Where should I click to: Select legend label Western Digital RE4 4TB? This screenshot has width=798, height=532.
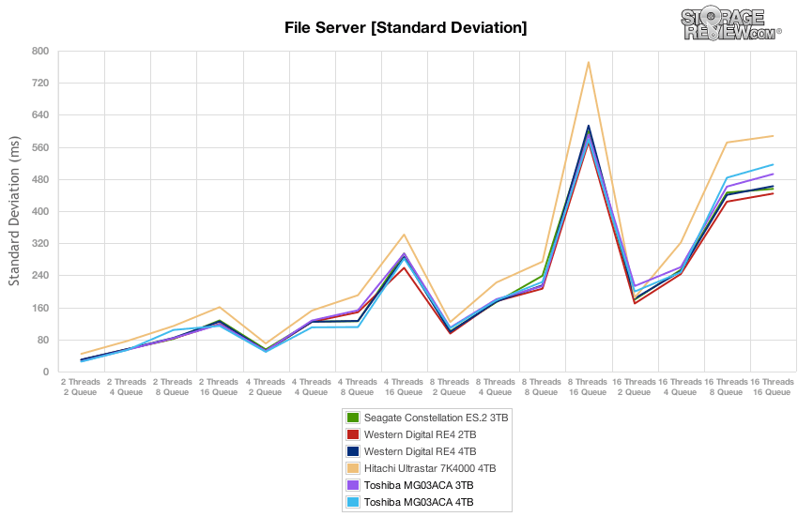(421, 451)
